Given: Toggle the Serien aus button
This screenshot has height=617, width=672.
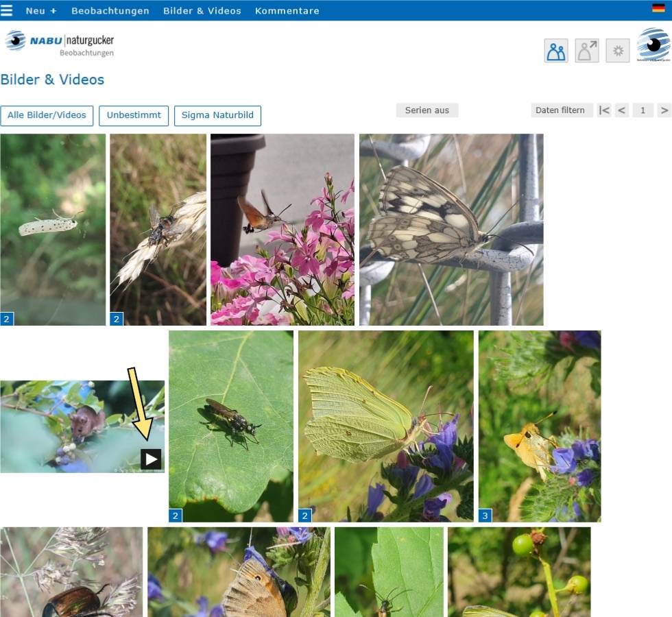Looking at the screenshot, I should coord(427,110).
